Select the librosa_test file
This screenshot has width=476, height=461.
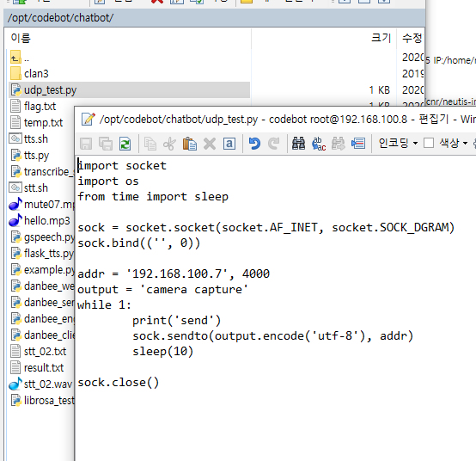42,401
